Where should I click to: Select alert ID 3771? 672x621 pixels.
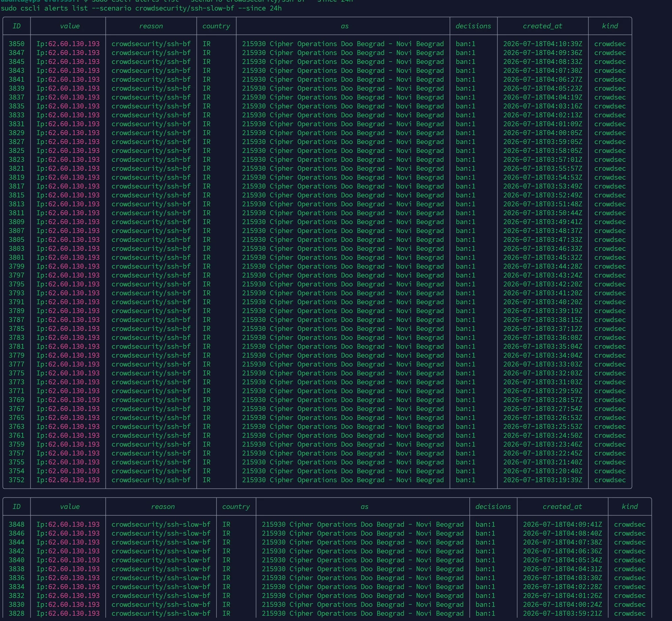pyautogui.click(x=16, y=391)
